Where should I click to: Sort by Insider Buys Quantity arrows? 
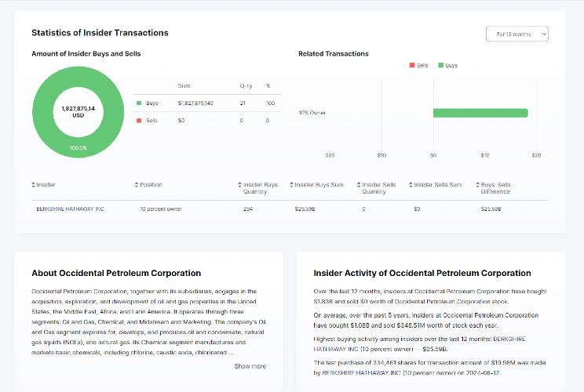(240, 185)
